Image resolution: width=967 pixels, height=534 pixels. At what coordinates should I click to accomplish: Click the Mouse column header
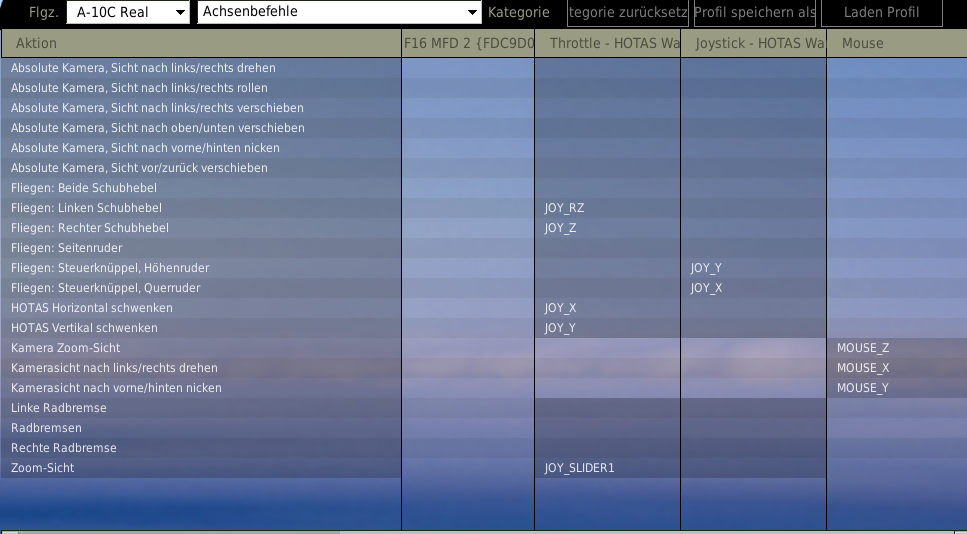click(x=897, y=43)
